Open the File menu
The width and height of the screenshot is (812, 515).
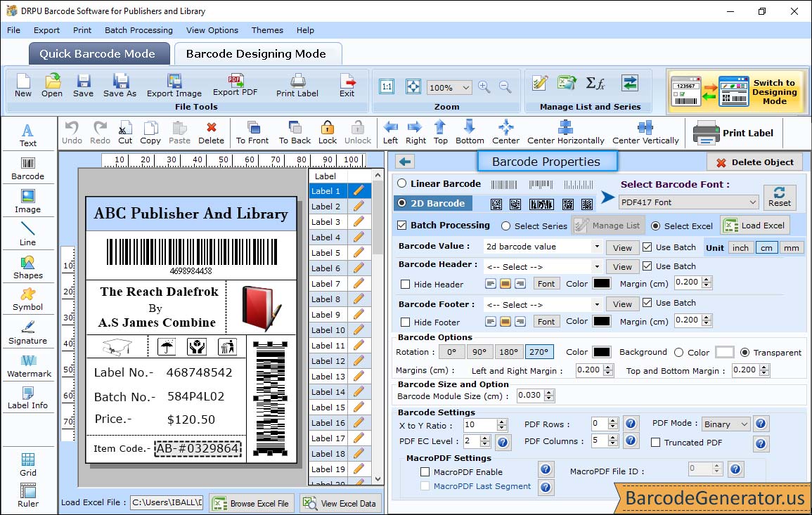pyautogui.click(x=13, y=30)
